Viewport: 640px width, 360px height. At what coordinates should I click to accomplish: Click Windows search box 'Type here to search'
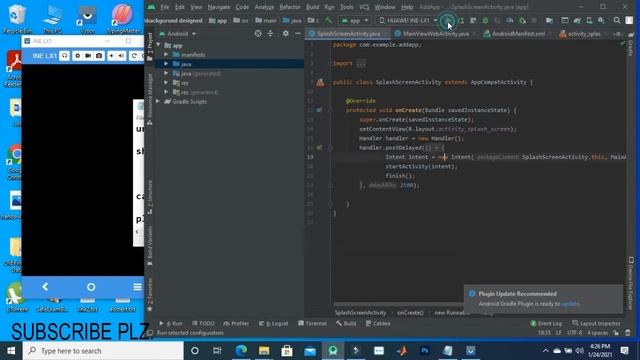tap(103, 351)
